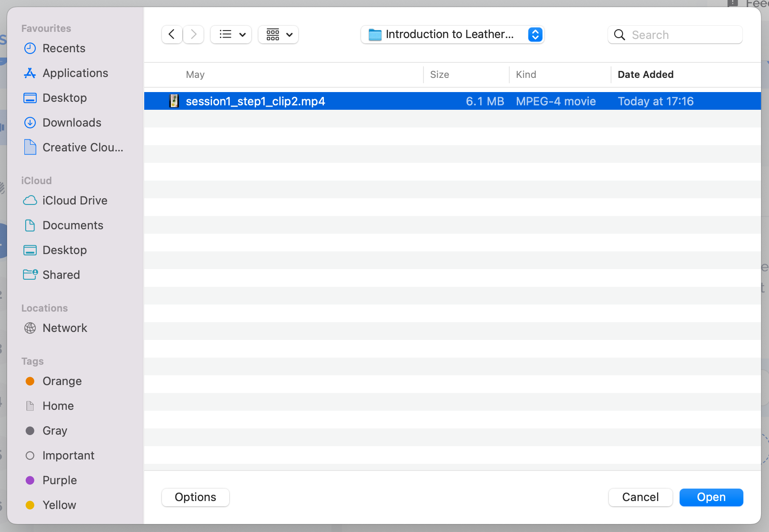Open the Recents sidebar item
This screenshot has height=532, width=769.
click(64, 48)
